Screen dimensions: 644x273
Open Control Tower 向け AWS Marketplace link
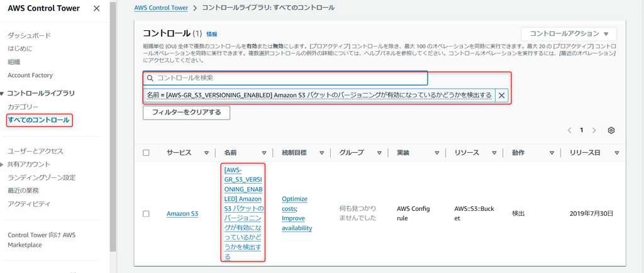pyautogui.click(x=42, y=240)
